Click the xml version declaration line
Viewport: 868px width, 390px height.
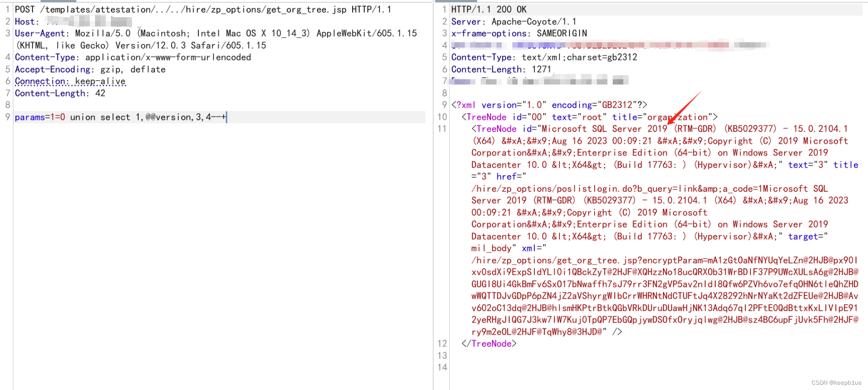click(549, 105)
